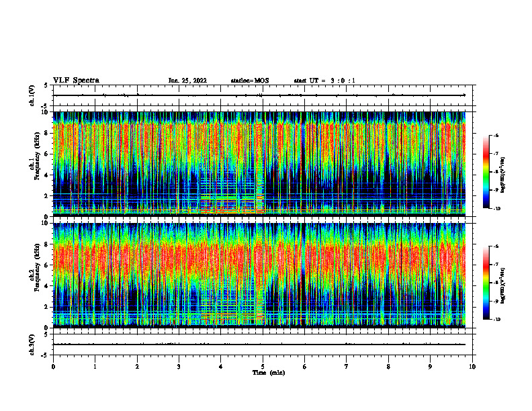Click the time axis tick label "9"
This screenshot has height=411, width=532.
pos(430,367)
